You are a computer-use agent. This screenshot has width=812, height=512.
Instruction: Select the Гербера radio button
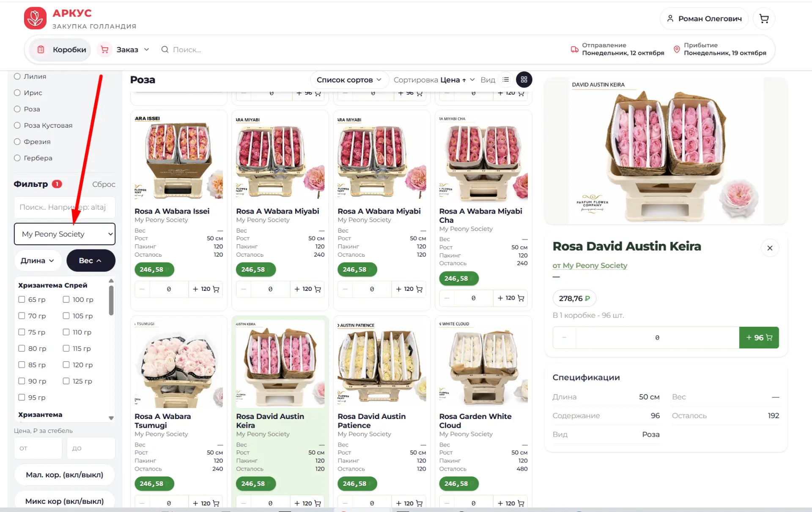tap(17, 158)
